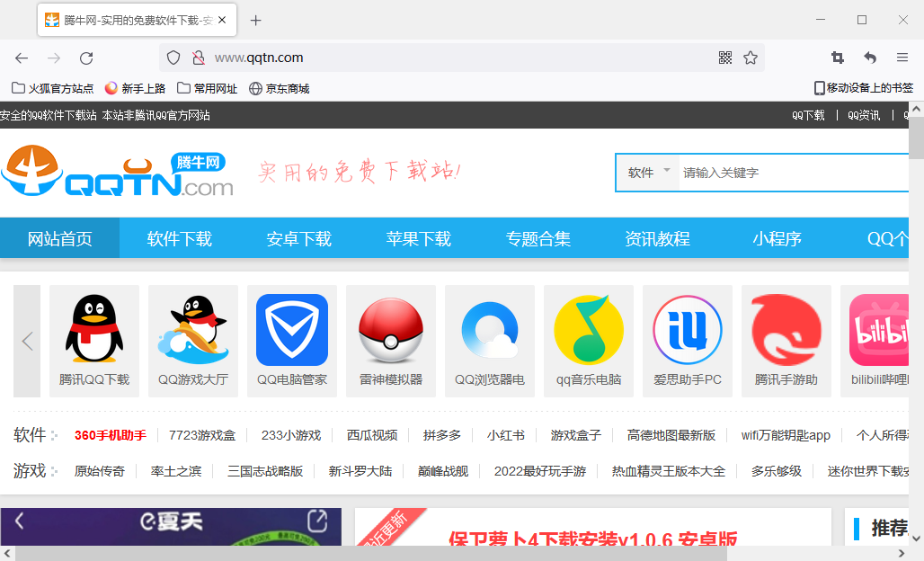Open the QQ电脑管家 shield icon
924x561 pixels.
pos(292,330)
